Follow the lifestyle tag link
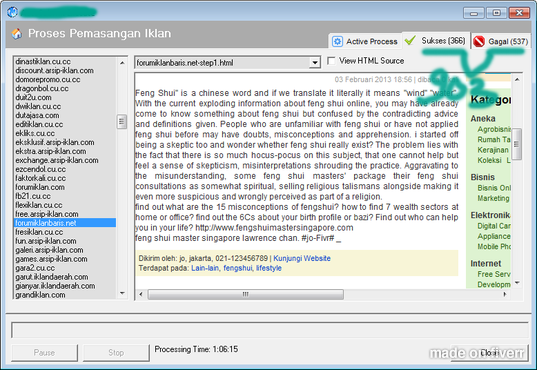Viewport: 537px width, 370px height. tap(269, 268)
